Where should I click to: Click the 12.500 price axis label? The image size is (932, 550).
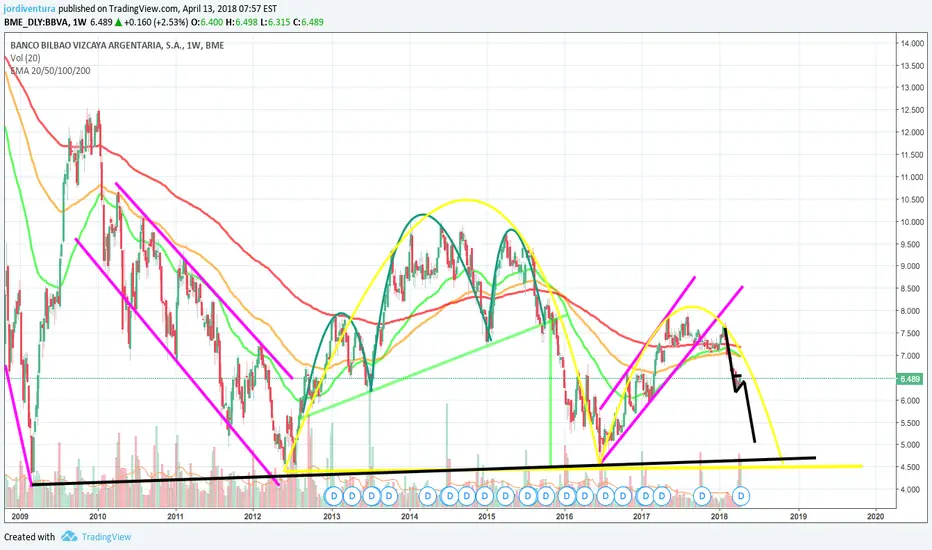pyautogui.click(x=912, y=110)
